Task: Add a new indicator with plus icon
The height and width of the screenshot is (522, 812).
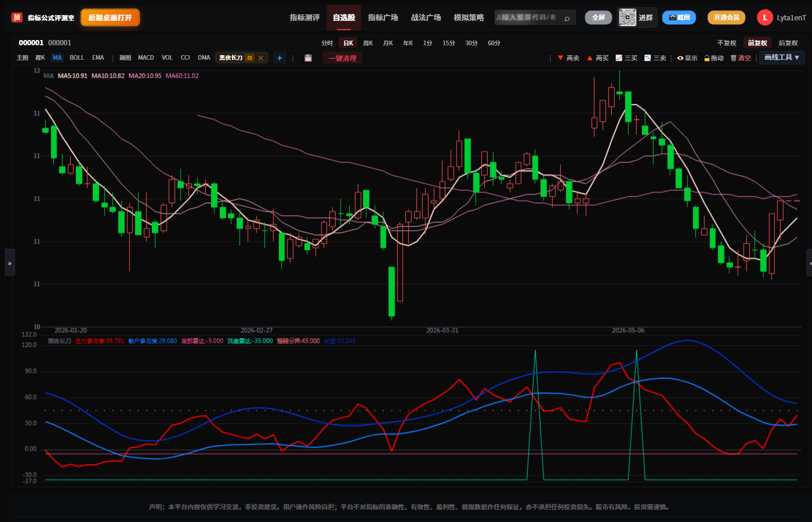Action: pyautogui.click(x=280, y=58)
